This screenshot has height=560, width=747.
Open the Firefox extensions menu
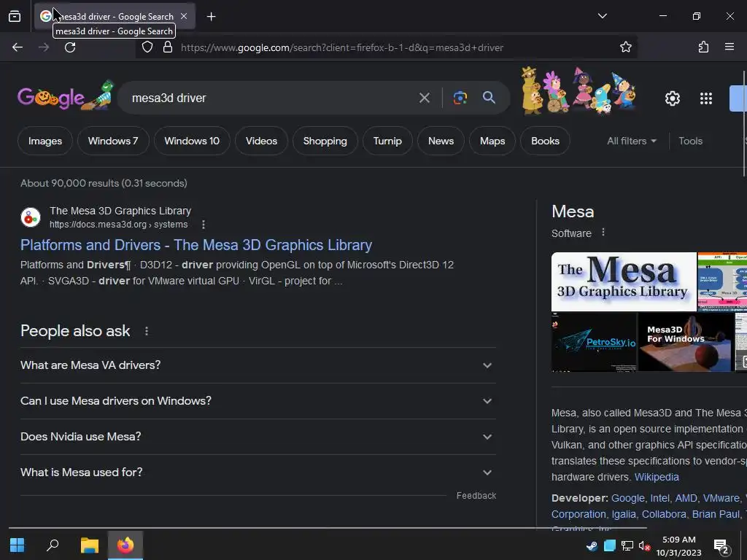tap(703, 47)
